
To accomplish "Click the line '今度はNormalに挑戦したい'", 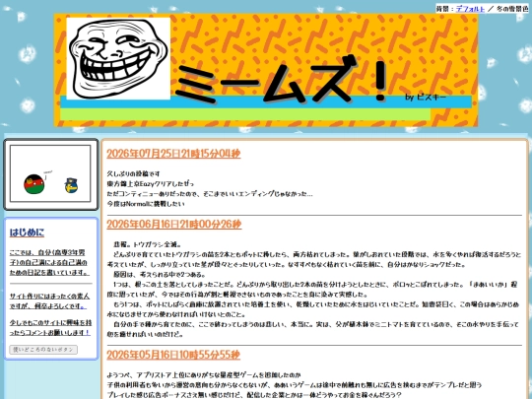I will 146,204.
